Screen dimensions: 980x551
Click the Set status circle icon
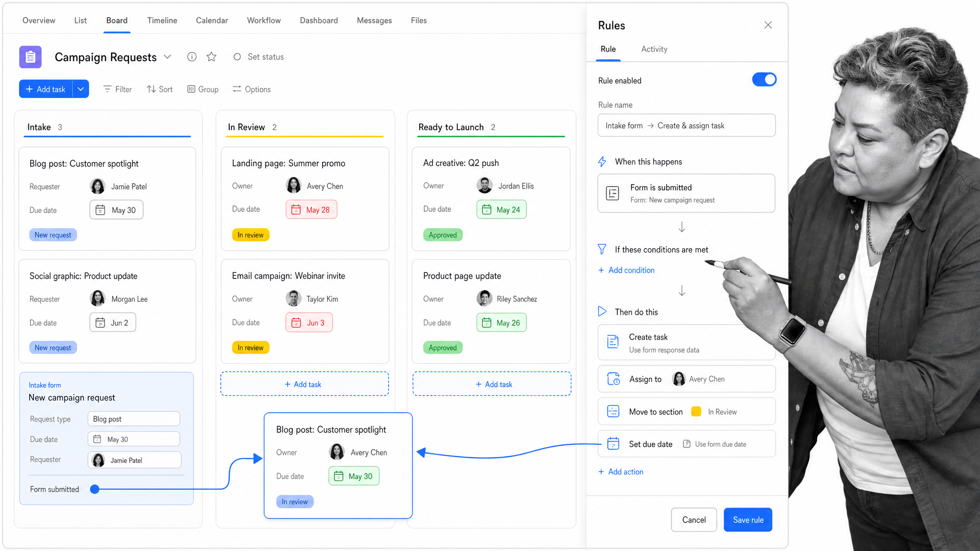point(237,57)
